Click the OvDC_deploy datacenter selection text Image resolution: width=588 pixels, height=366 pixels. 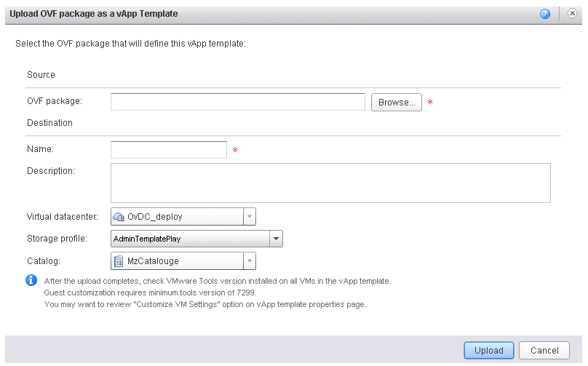pyautogui.click(x=154, y=217)
